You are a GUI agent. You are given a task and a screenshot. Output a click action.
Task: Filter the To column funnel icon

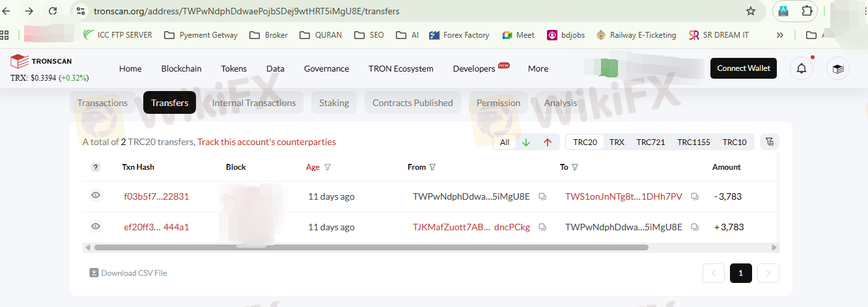click(x=575, y=167)
